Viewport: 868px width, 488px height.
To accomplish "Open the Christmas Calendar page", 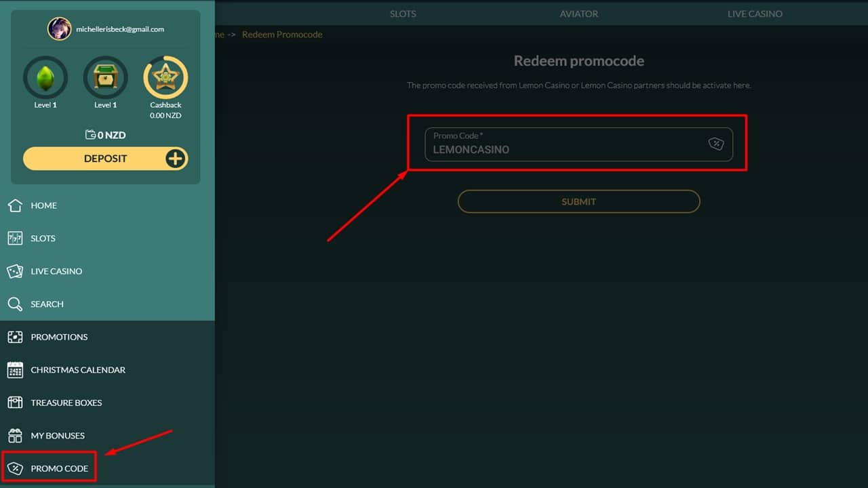I will click(x=77, y=370).
